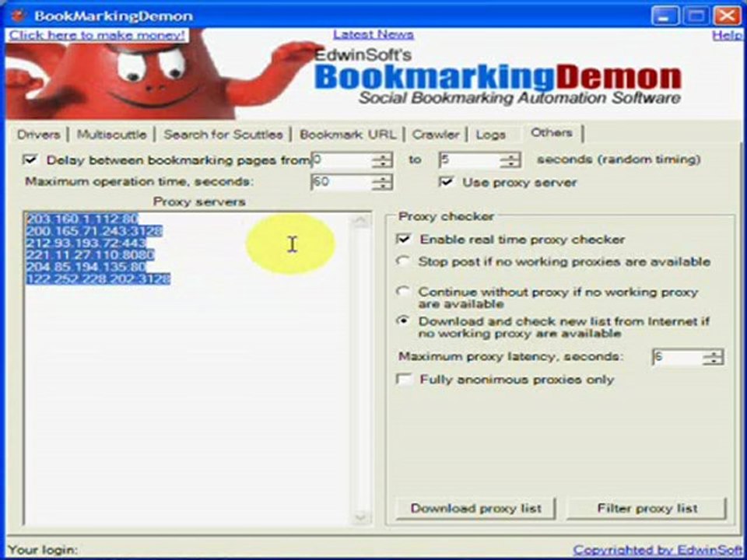Switch to the Multiscuttle tab
The width and height of the screenshot is (747, 560).
(x=112, y=135)
